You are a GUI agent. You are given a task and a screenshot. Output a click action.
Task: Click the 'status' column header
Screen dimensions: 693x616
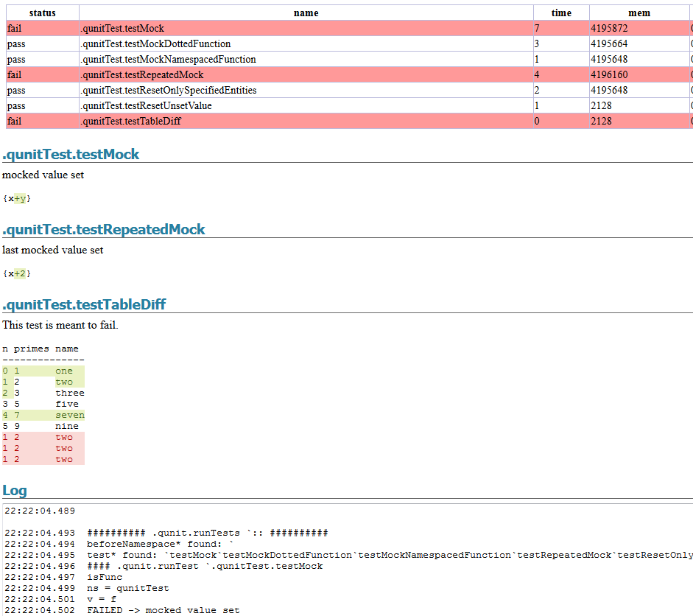click(x=43, y=13)
